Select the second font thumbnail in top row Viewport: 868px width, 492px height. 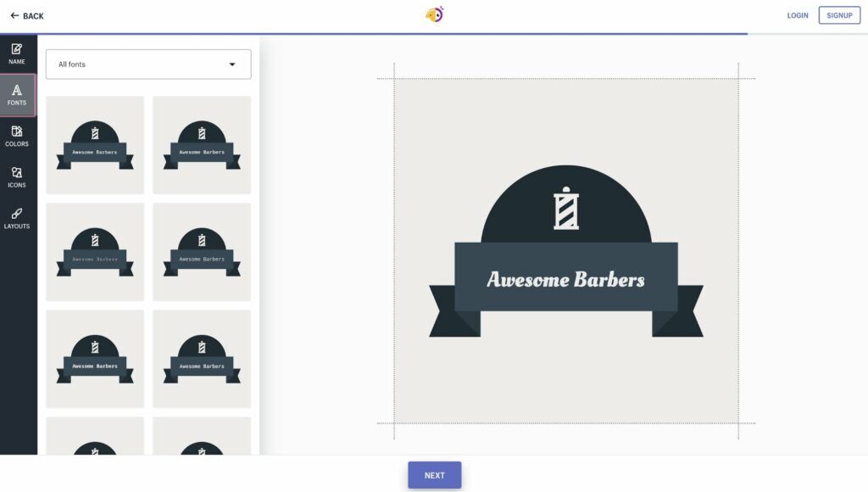(202, 144)
